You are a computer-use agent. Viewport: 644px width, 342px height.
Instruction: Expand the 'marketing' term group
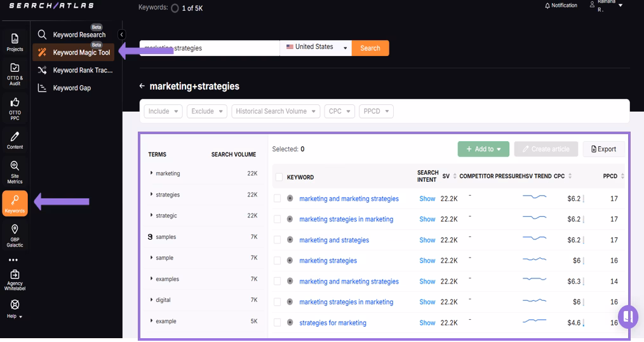tap(152, 174)
